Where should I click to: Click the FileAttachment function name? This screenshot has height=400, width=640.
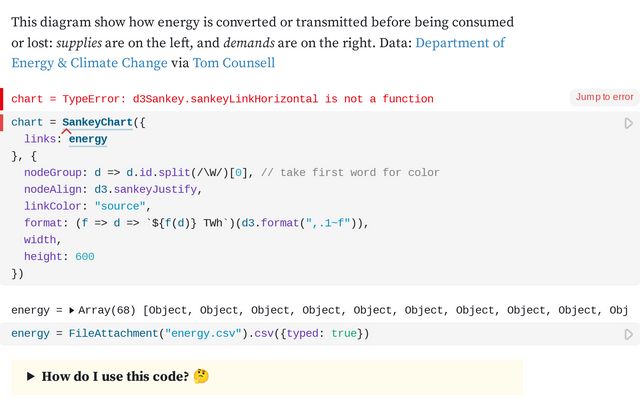pyautogui.click(x=113, y=333)
